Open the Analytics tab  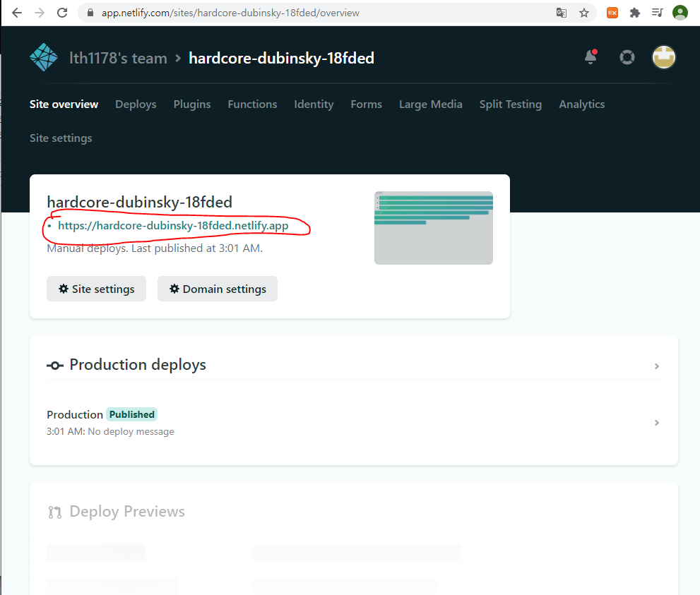[x=582, y=104]
